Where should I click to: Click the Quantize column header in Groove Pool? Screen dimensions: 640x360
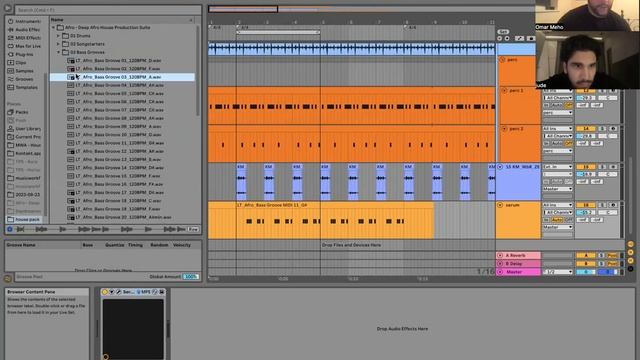point(115,245)
